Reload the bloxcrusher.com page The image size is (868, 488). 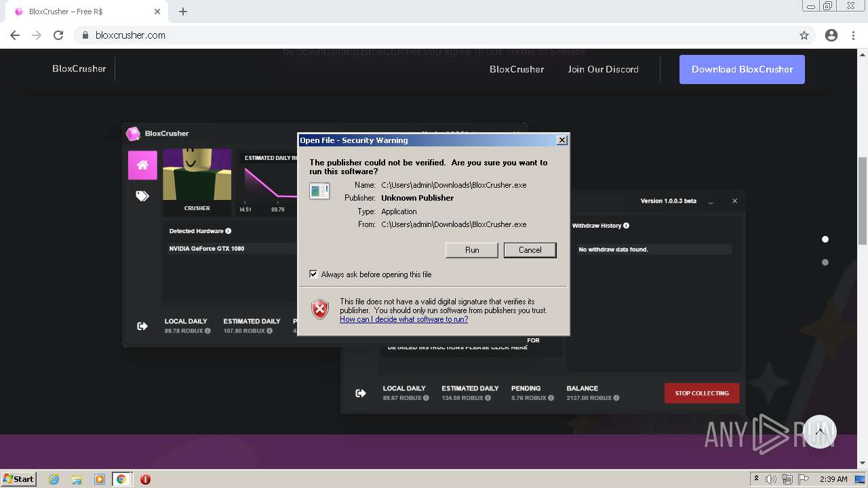(x=58, y=35)
